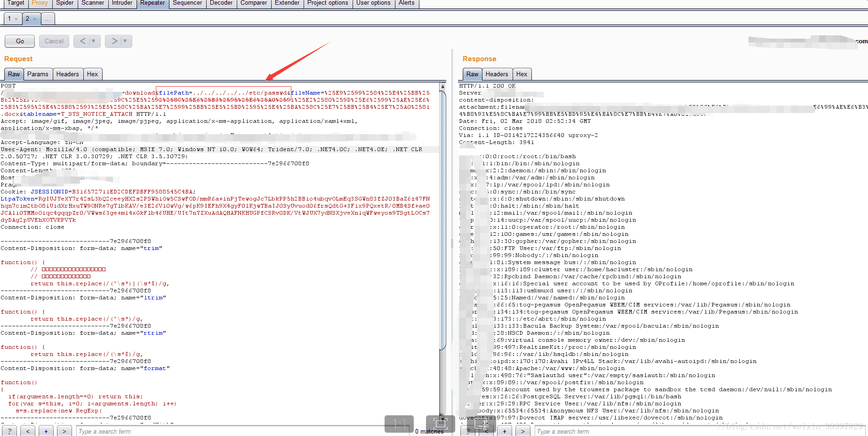This screenshot has height=436, width=868.
Task: Switch to the Extender tab
Action: [x=287, y=3]
